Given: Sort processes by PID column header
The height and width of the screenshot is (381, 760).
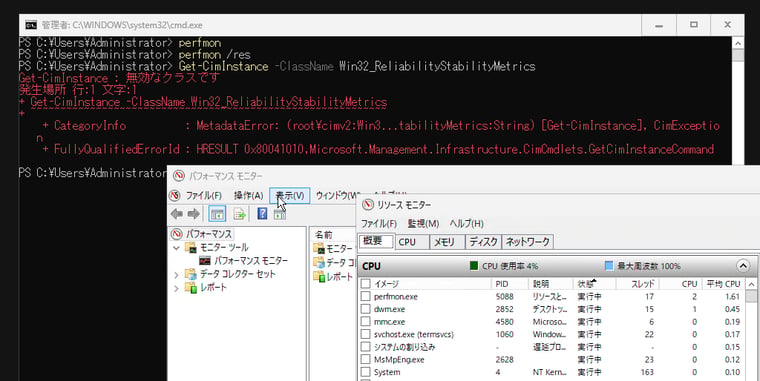Looking at the screenshot, I should click(x=509, y=284).
